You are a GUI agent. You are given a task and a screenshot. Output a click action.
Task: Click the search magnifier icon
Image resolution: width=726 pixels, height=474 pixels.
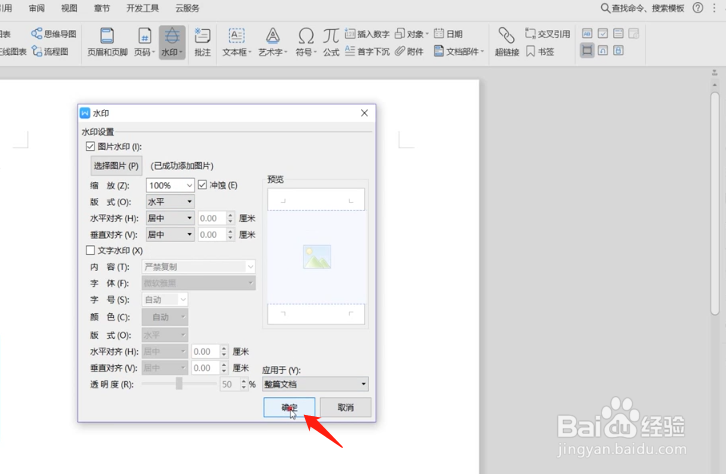pyautogui.click(x=605, y=8)
